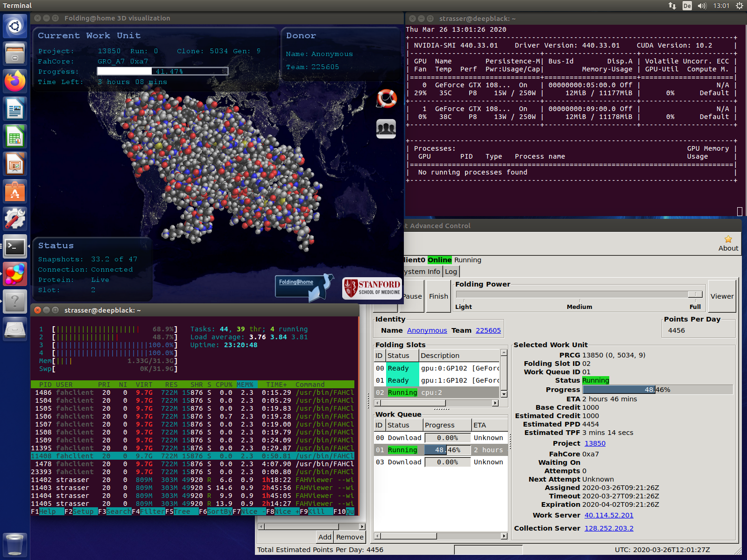Select folding slot 01 gpu:1:GP102 row
Image resolution: width=747 pixels, height=560 pixels.
point(437,380)
